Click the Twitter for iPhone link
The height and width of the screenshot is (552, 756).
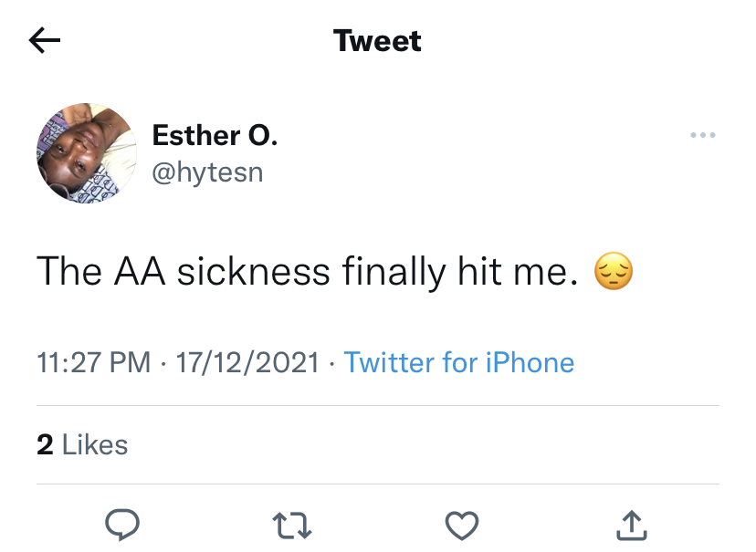[458, 362]
